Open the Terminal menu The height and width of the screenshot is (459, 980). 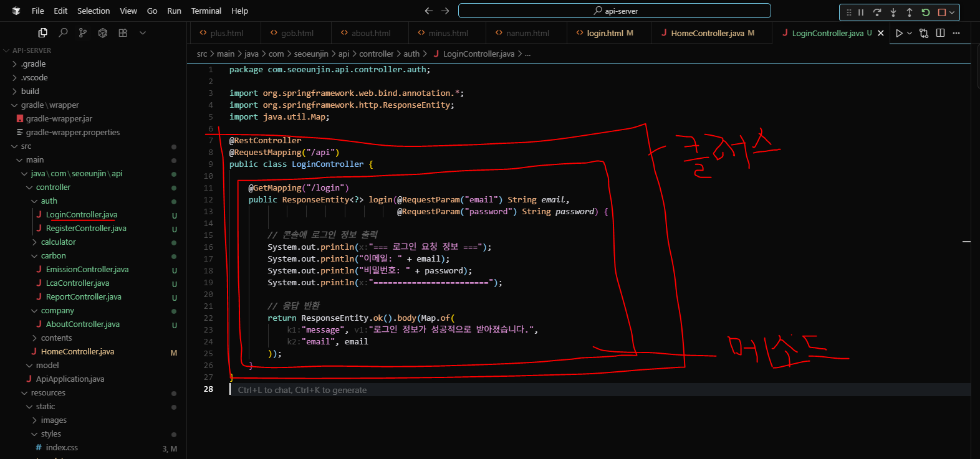point(206,11)
